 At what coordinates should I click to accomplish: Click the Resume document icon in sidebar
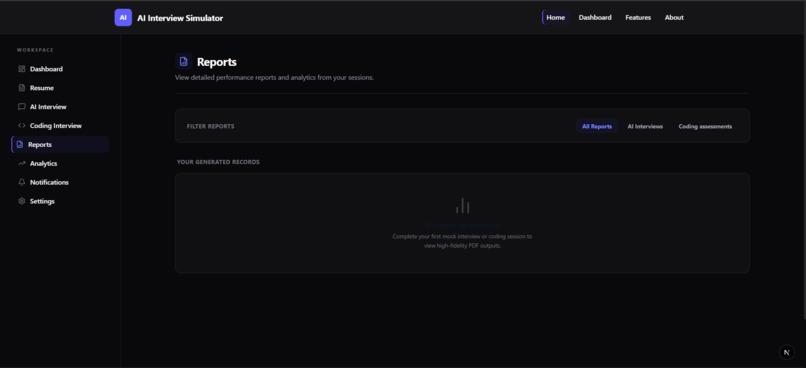click(22, 88)
